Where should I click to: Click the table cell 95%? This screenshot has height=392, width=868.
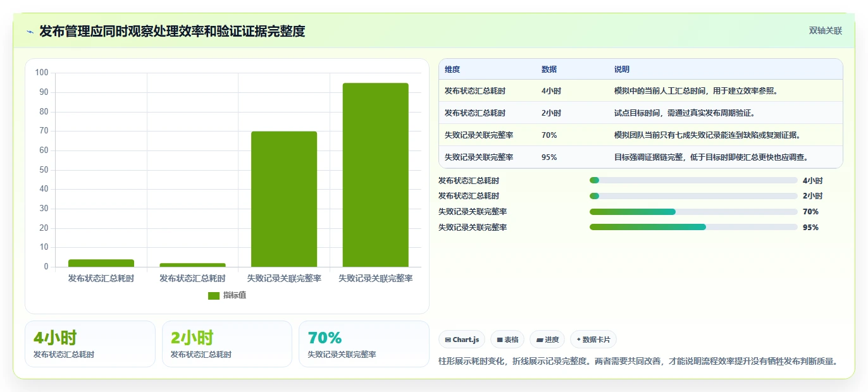click(549, 157)
